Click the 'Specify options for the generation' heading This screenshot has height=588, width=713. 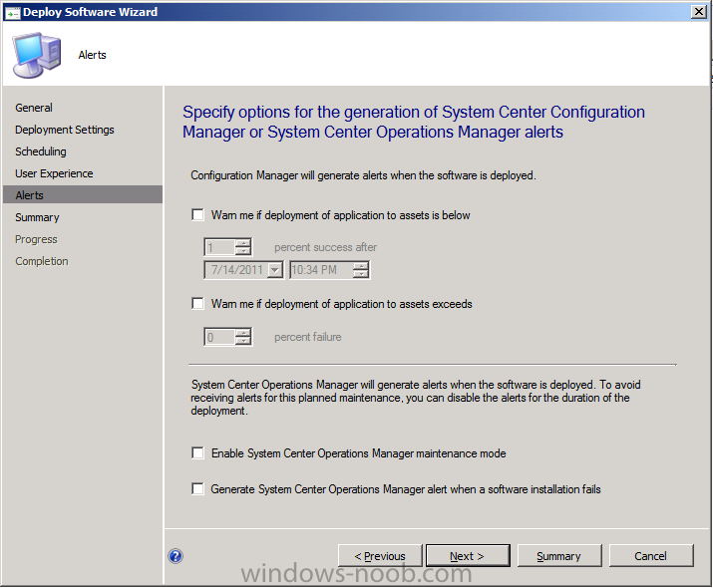pyautogui.click(x=414, y=122)
